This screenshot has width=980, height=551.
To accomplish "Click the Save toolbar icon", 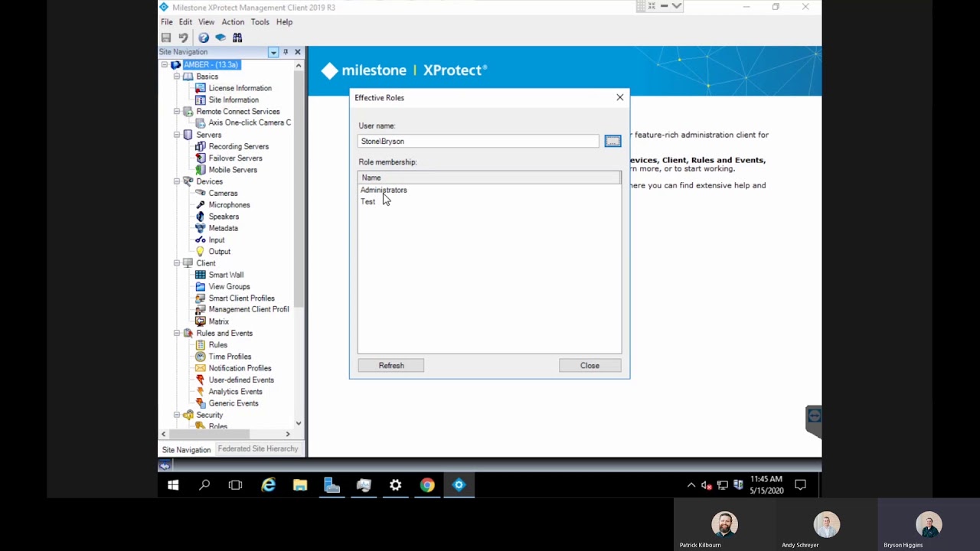I will pos(166,37).
